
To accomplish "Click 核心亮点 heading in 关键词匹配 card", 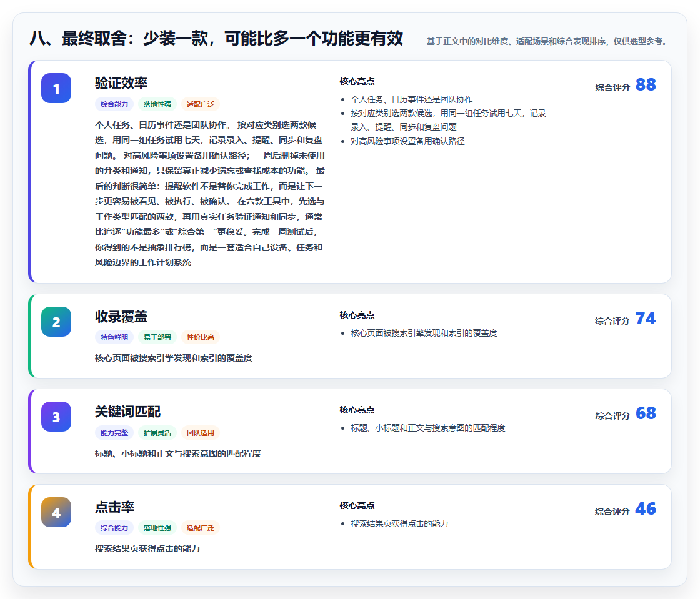I will tap(357, 410).
